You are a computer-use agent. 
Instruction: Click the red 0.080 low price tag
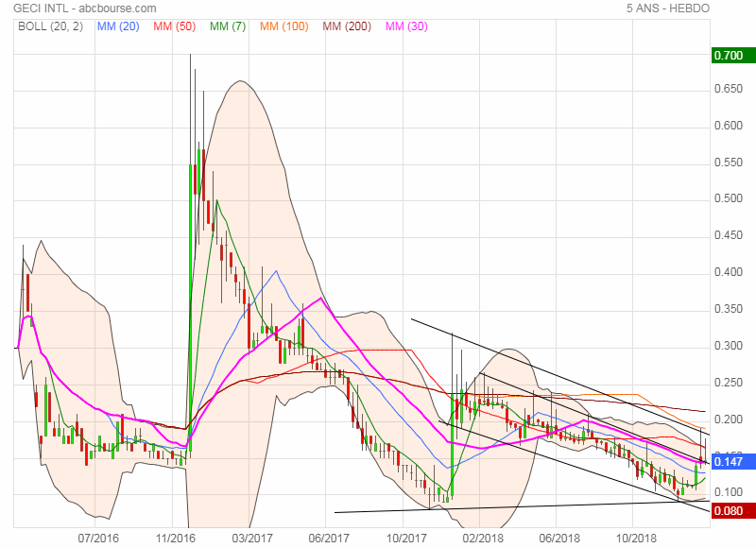click(x=733, y=511)
